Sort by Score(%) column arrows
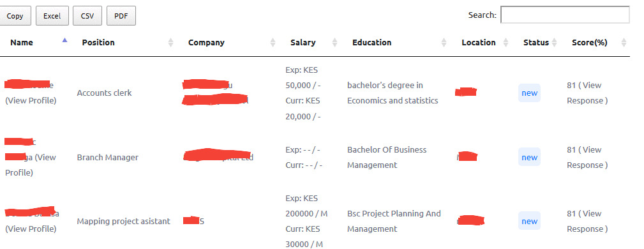Screen dimensions: 644x249 pos(624,42)
